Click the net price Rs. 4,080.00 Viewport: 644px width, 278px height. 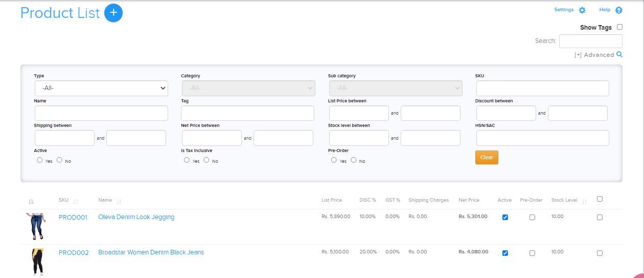point(473,252)
